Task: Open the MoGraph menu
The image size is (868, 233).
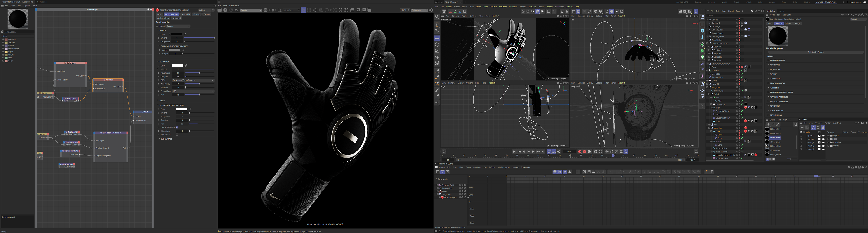Action: click(503, 6)
